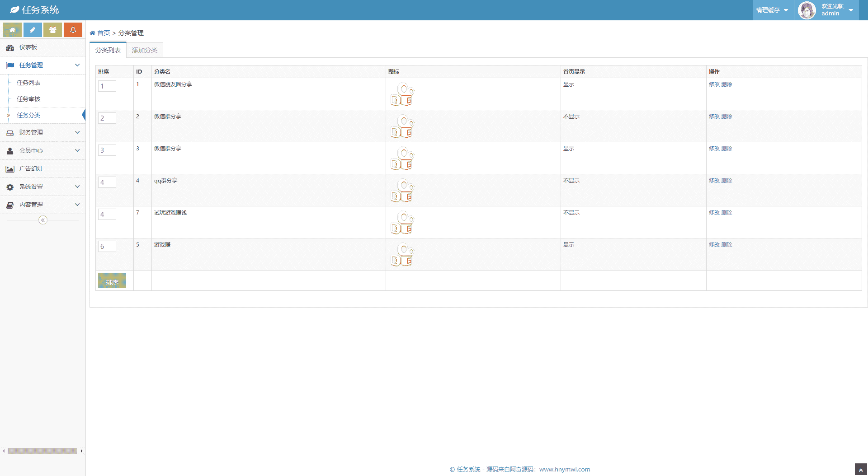Click the sort order field for 游戏赚

pyautogui.click(x=107, y=247)
